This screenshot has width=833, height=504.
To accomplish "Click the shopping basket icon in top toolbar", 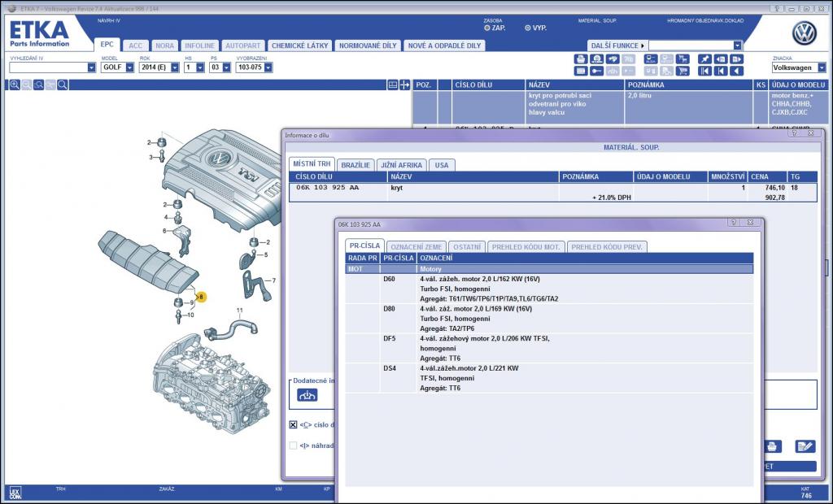I will tap(581, 59).
